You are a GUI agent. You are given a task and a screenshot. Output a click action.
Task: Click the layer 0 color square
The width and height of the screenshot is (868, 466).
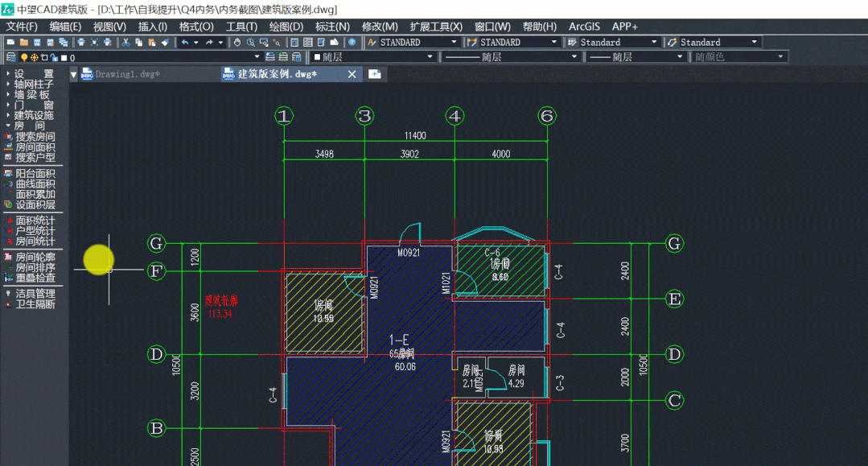click(64, 58)
